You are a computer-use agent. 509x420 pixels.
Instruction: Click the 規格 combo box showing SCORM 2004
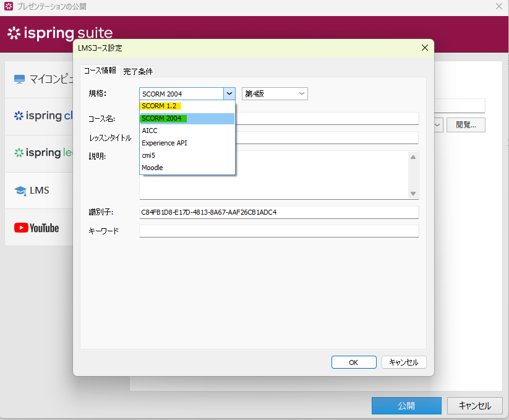coord(187,94)
